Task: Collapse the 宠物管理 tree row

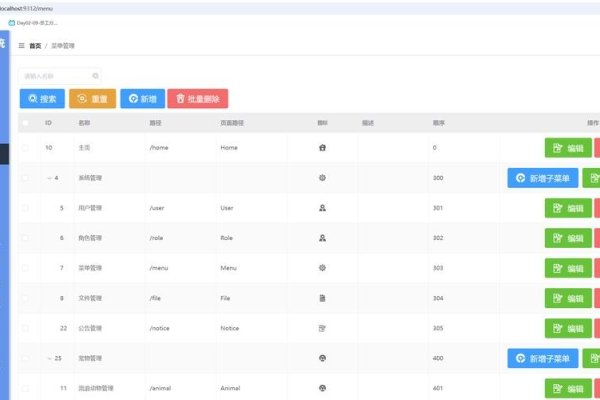Action: (x=47, y=358)
